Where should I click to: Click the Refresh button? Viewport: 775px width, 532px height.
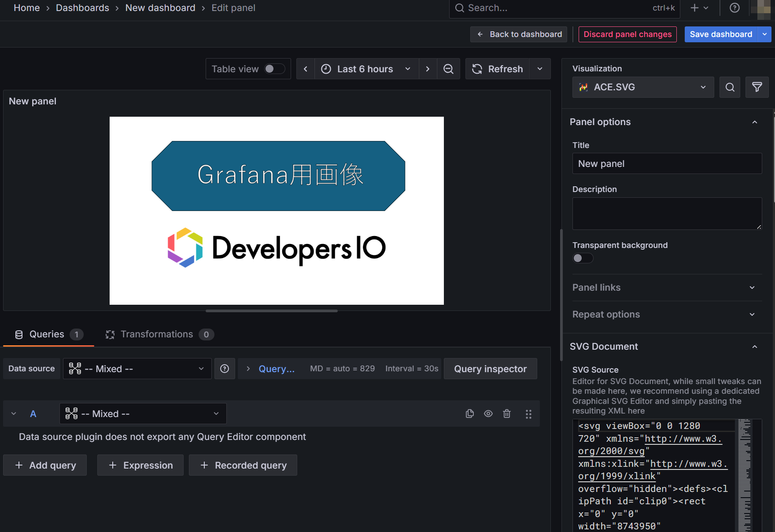pos(498,69)
